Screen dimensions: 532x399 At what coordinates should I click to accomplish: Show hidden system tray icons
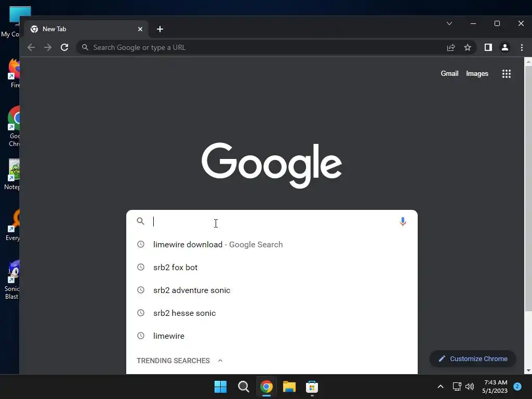point(441,387)
